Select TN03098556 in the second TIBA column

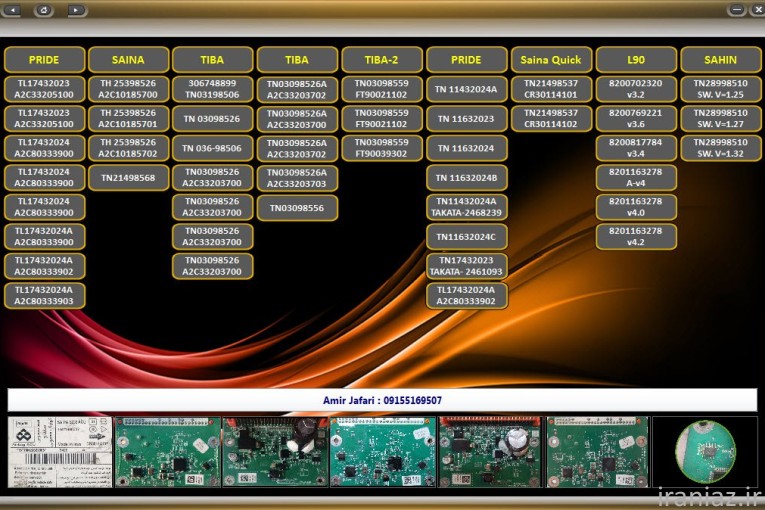click(x=297, y=207)
